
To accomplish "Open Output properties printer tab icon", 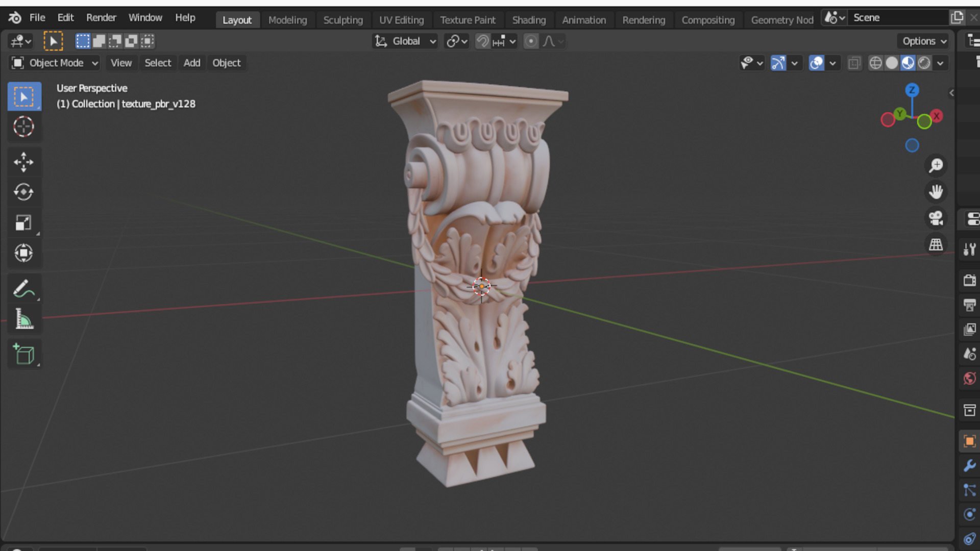I will (x=969, y=305).
